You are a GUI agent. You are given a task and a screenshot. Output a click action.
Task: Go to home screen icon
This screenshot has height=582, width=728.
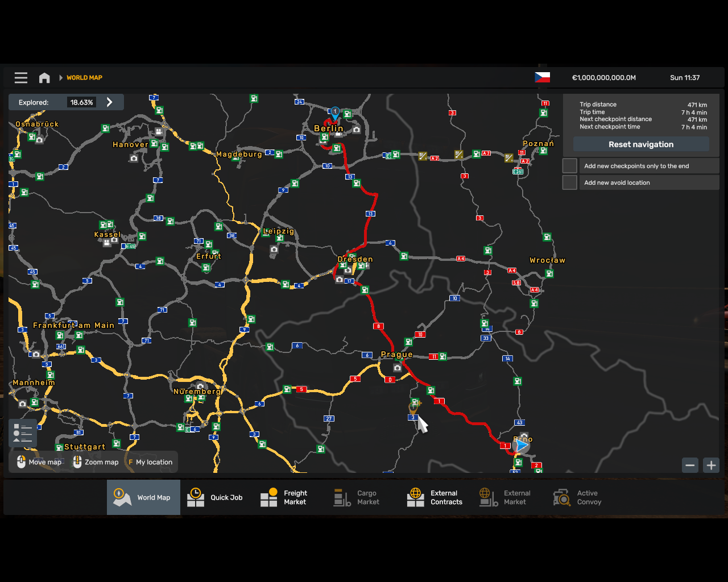[44, 78]
